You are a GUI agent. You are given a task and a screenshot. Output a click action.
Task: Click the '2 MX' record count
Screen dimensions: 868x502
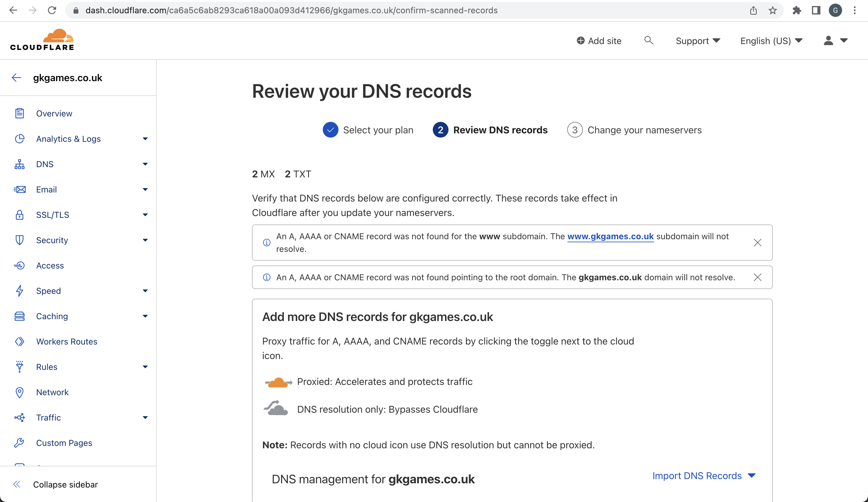pos(263,174)
